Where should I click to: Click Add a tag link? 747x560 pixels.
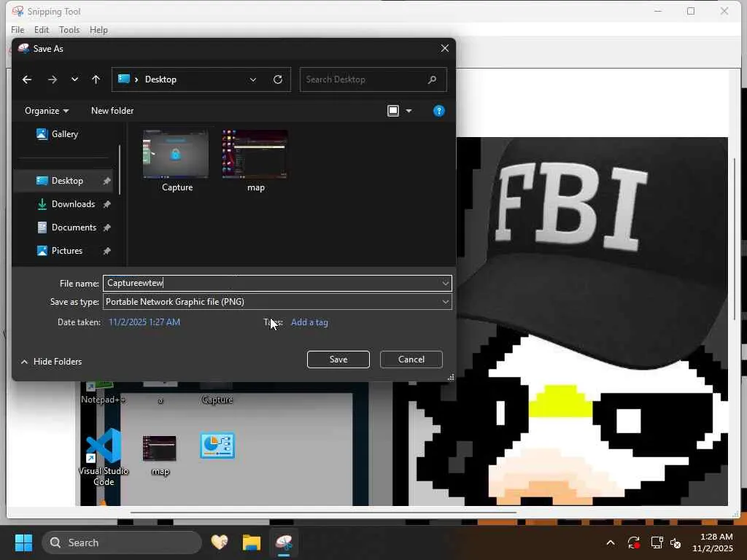[309, 322]
